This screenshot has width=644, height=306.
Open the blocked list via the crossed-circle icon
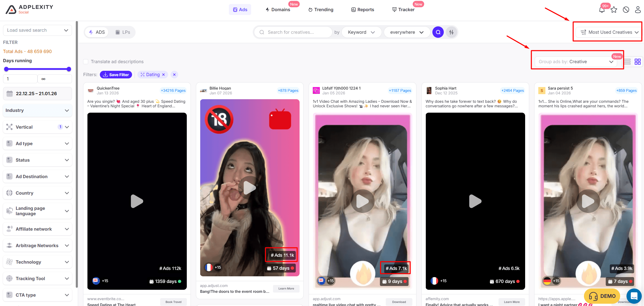626,10
